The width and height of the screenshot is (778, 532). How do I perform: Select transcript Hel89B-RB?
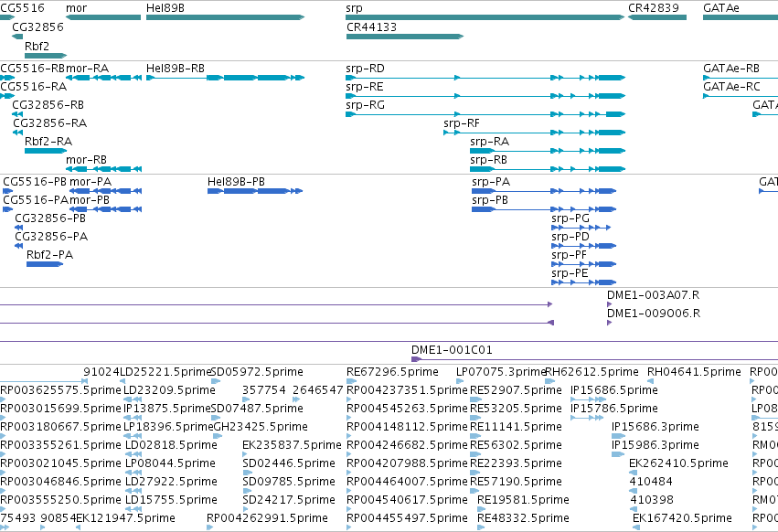[225, 78]
